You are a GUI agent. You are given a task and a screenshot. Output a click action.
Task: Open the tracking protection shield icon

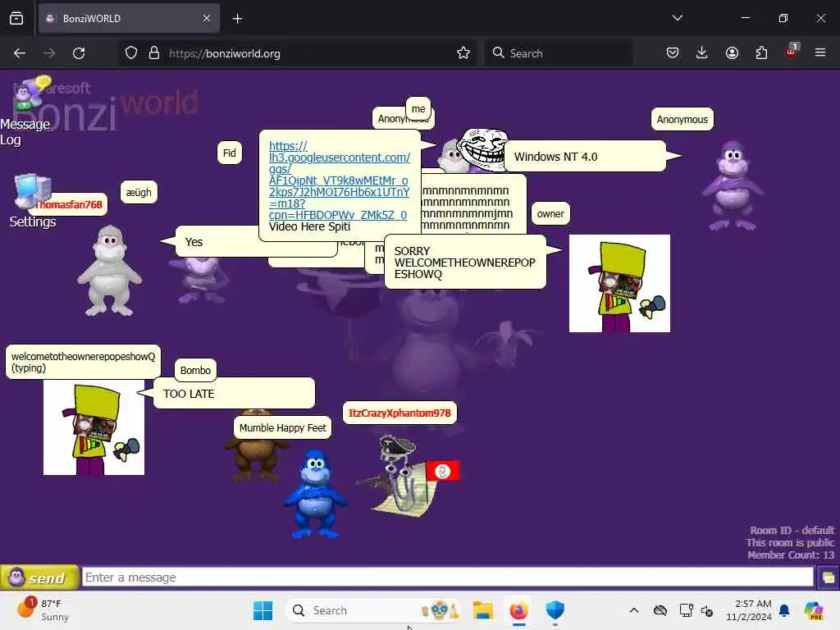click(131, 53)
